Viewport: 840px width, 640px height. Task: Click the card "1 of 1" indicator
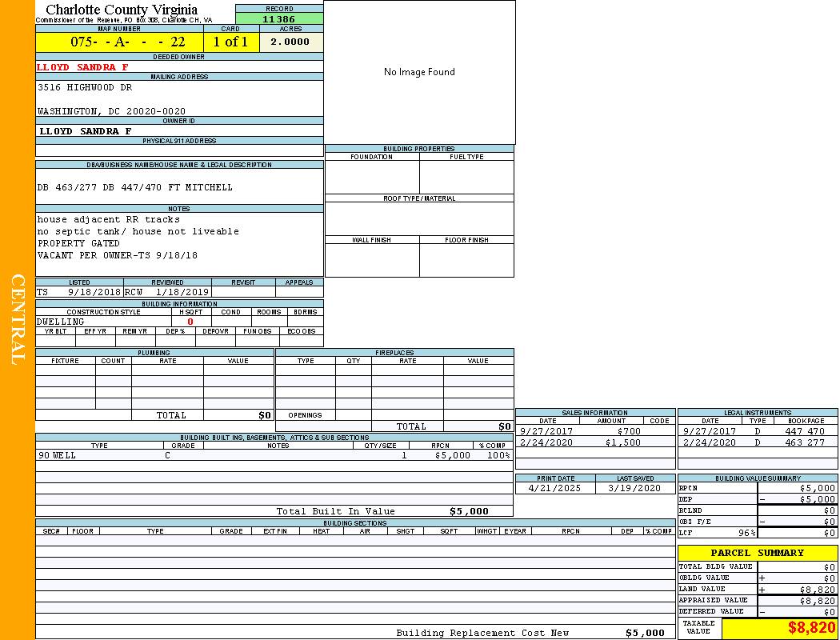pos(230,42)
